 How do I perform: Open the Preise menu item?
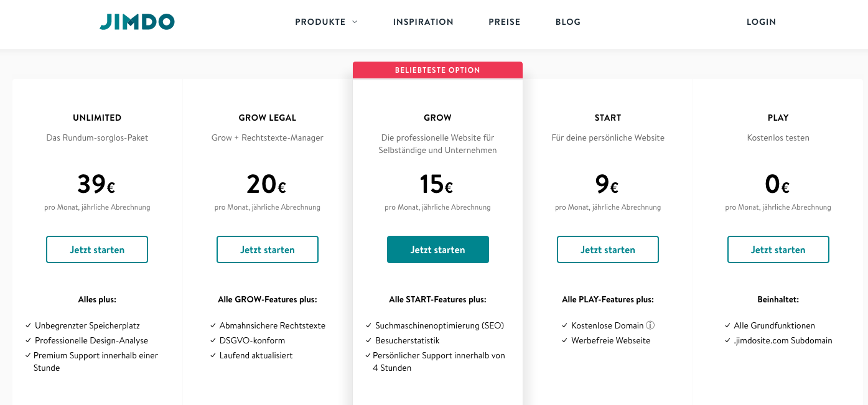[x=505, y=22]
